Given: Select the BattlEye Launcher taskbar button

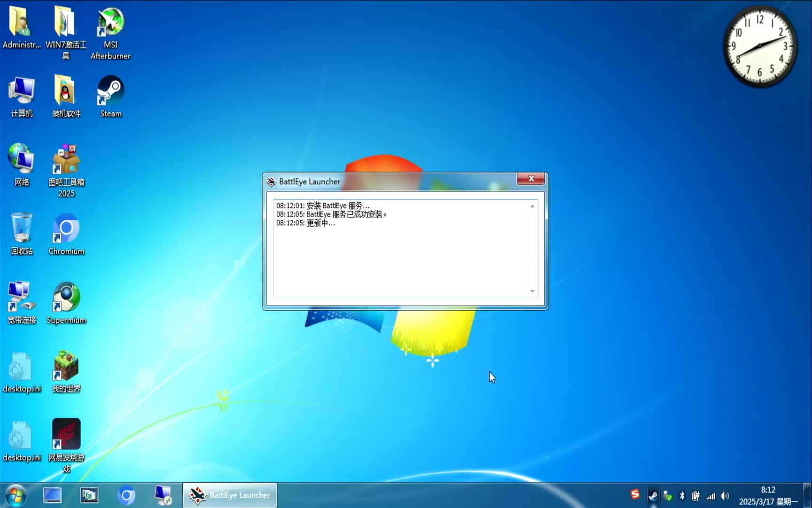Looking at the screenshot, I should tap(229, 495).
